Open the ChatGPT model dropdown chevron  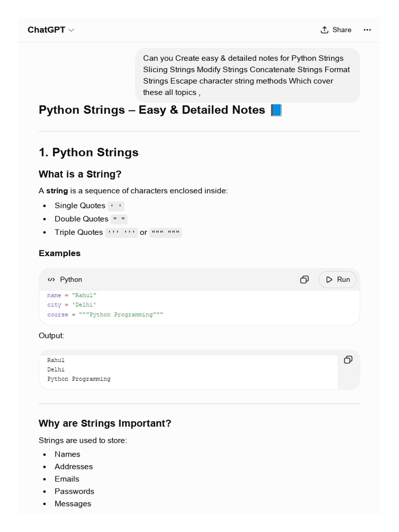[x=71, y=30]
